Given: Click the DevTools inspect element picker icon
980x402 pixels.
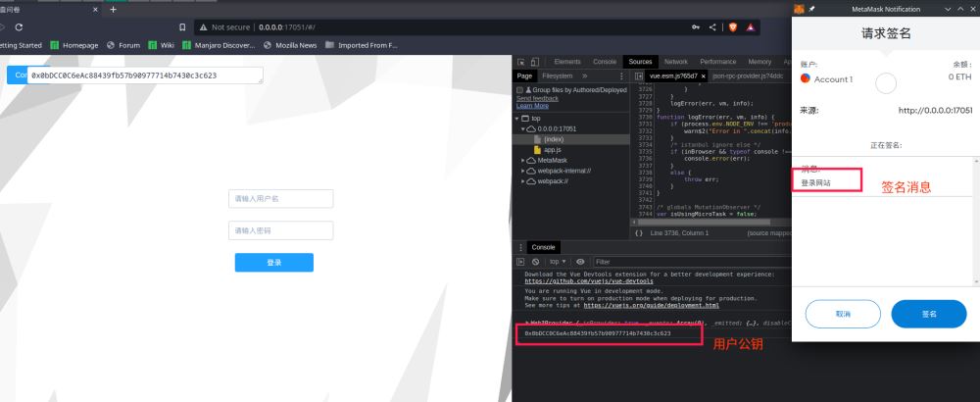Looking at the screenshot, I should click(520, 62).
